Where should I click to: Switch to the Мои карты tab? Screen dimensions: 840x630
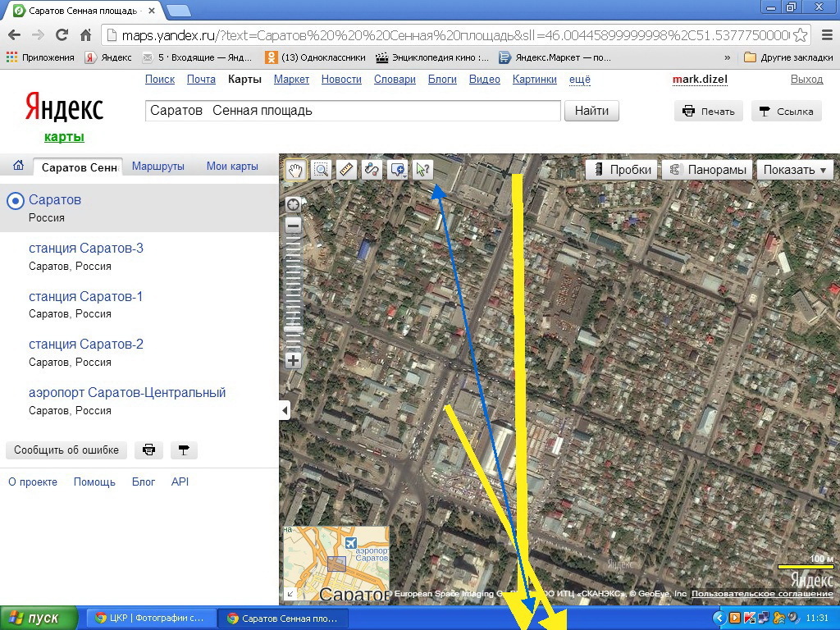coord(232,166)
